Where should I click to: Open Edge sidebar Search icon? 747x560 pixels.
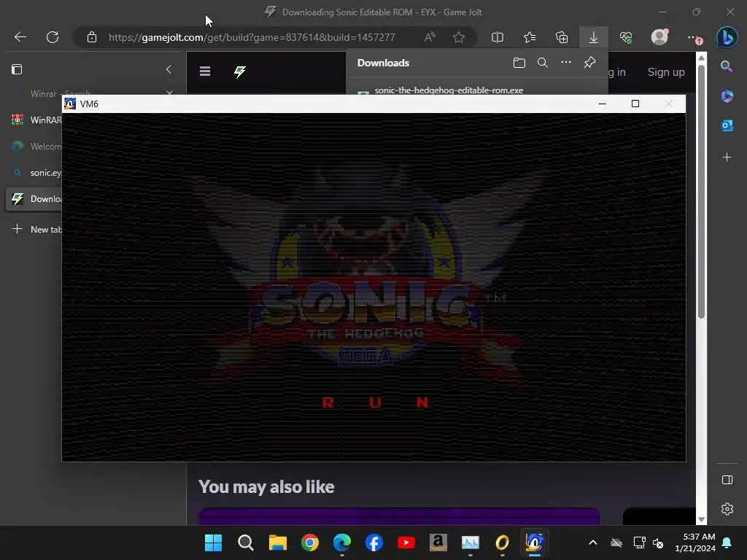pos(727,66)
